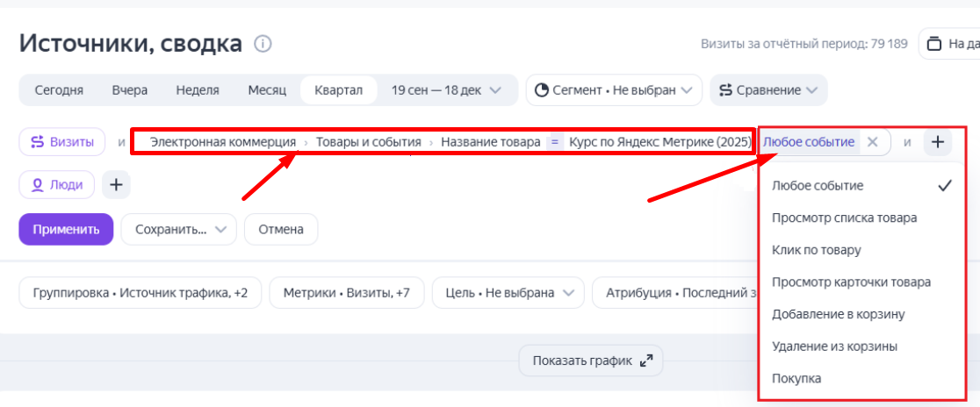Open the Сравнение dropdown
The height and width of the screenshot is (407, 980).
[768, 89]
